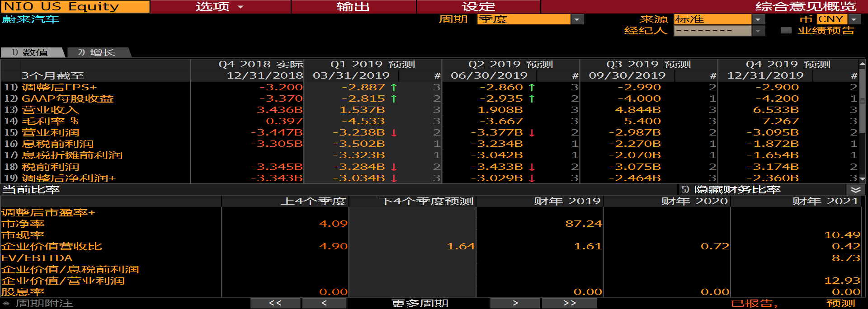This screenshot has width=868, height=309.
Task: Click up arrow beside Q1 调整后EPS -2.887
Action: 394,87
